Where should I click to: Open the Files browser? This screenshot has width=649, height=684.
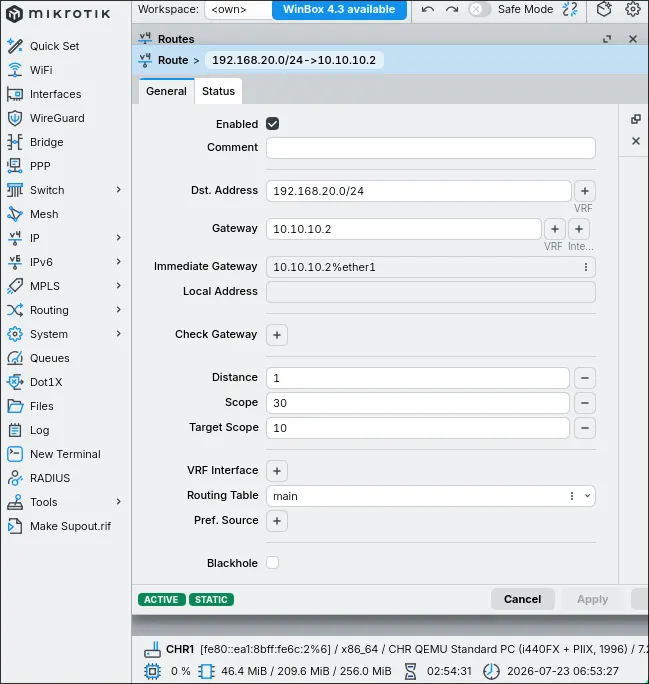[x=41, y=406]
